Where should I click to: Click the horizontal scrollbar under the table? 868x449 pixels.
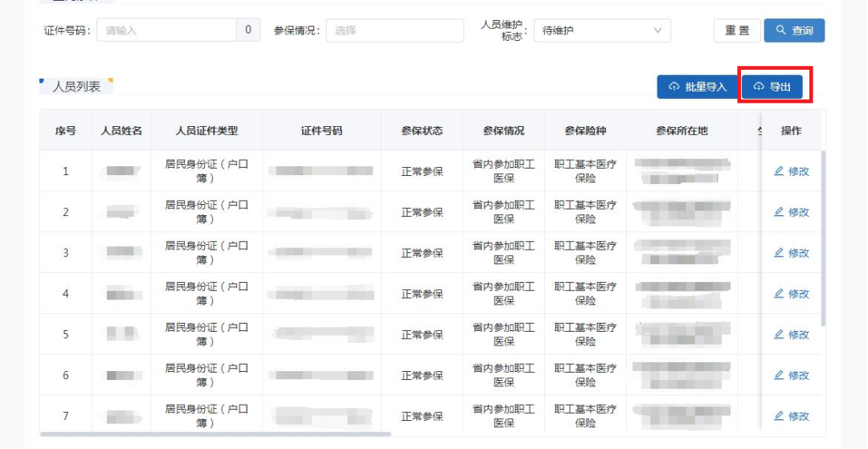pos(216,434)
